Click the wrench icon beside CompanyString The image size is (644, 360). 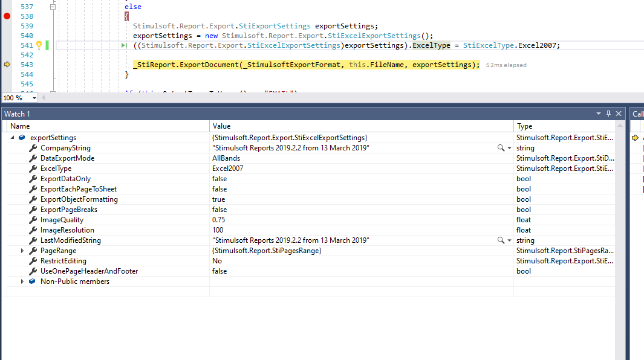coord(33,148)
